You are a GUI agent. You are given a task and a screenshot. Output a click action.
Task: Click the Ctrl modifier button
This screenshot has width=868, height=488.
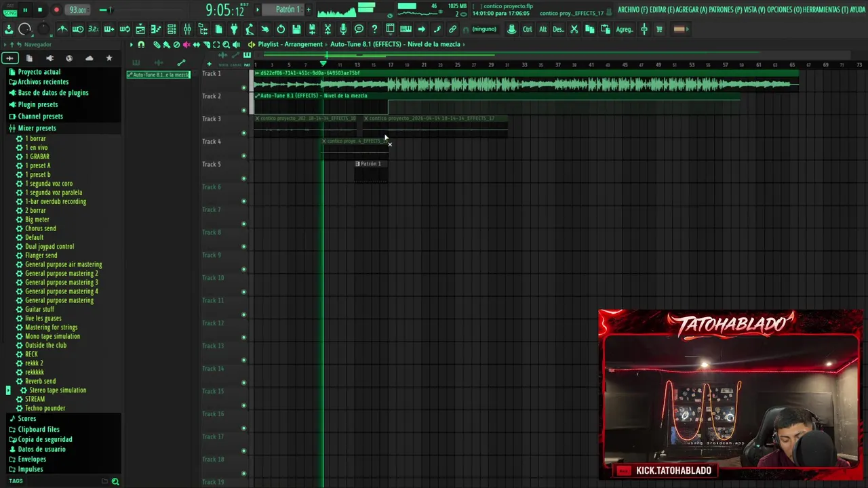(x=527, y=29)
